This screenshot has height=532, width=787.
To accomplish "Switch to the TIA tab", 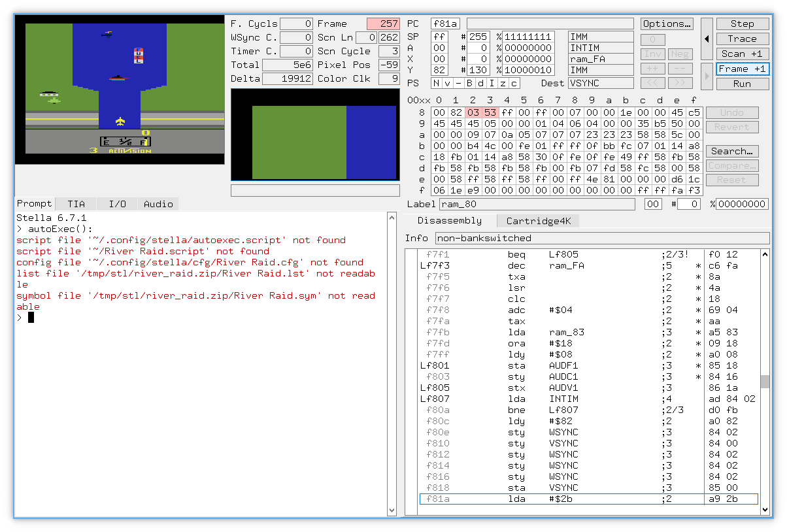I will (x=76, y=204).
